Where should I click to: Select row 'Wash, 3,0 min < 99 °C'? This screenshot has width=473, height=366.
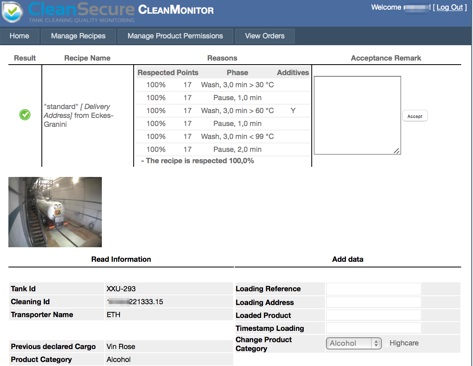click(x=223, y=136)
